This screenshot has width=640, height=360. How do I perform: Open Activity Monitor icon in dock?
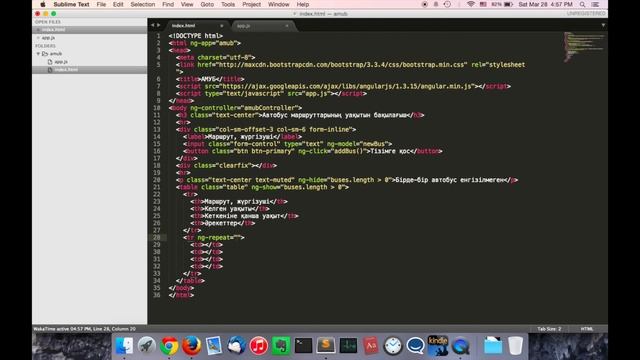[x=348, y=346]
